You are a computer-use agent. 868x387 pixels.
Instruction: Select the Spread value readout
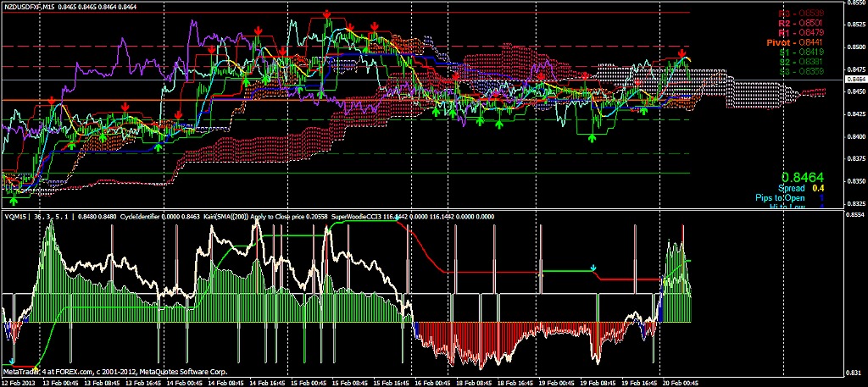[801, 188]
